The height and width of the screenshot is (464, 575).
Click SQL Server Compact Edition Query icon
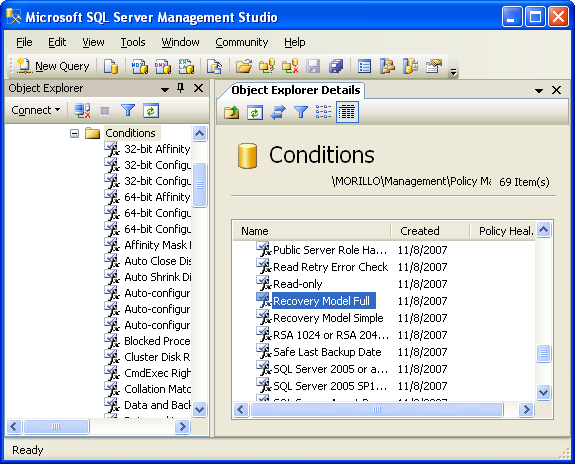(214, 66)
